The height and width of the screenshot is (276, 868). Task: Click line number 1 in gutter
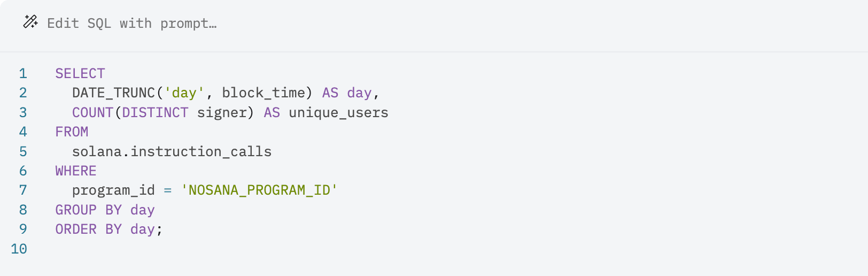pos(23,74)
